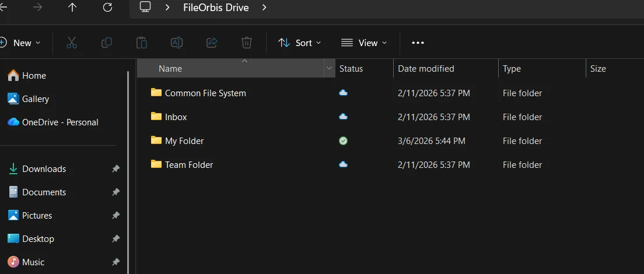
Task: Open the New item dropdown
Action: click(x=21, y=43)
